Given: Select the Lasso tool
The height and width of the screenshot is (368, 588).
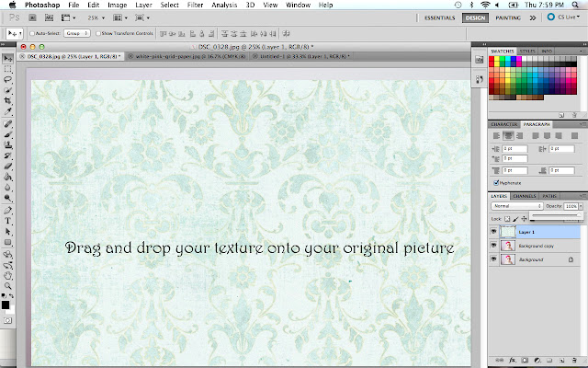Looking at the screenshot, I should [7, 80].
